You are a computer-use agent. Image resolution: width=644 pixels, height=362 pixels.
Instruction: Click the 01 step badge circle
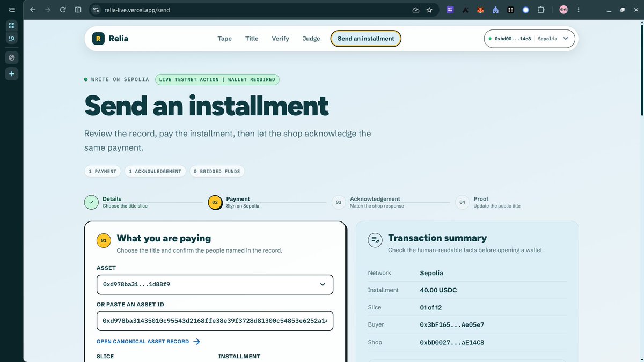[104, 240]
